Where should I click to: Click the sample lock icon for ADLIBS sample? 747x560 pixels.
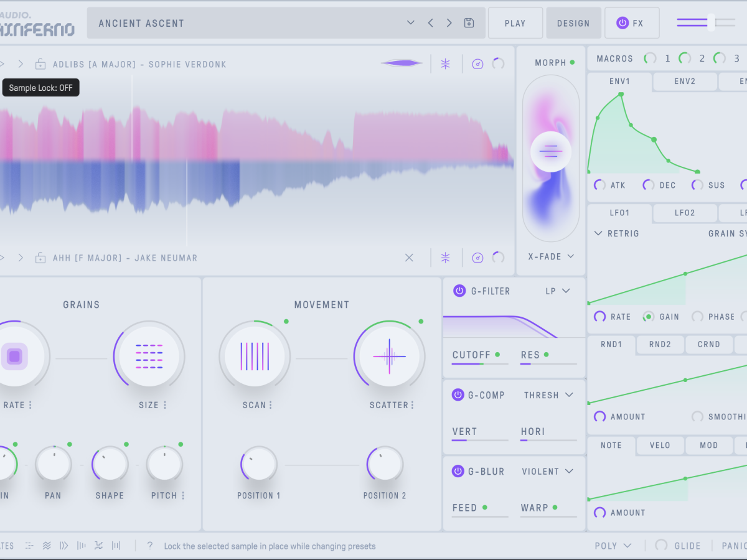(40, 64)
